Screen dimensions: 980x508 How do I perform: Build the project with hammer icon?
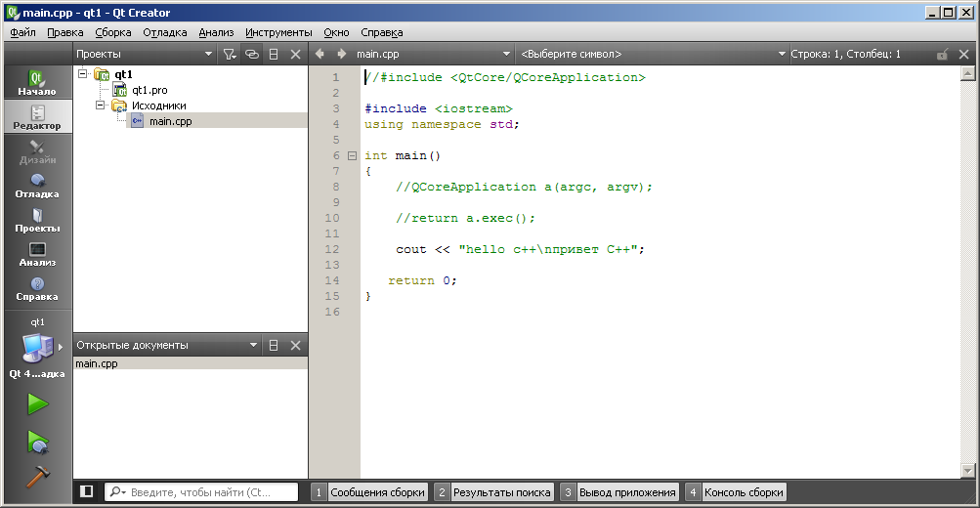point(37,476)
